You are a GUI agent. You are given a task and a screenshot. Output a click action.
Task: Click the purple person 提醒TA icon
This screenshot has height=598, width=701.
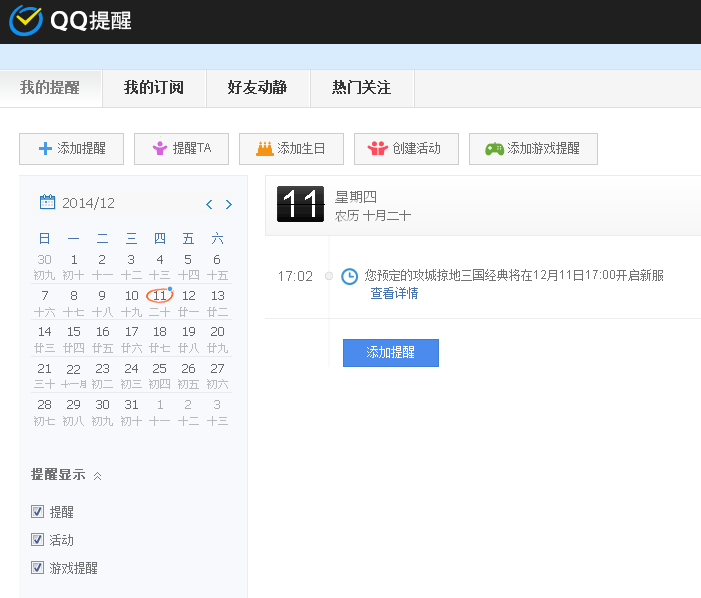click(x=160, y=148)
